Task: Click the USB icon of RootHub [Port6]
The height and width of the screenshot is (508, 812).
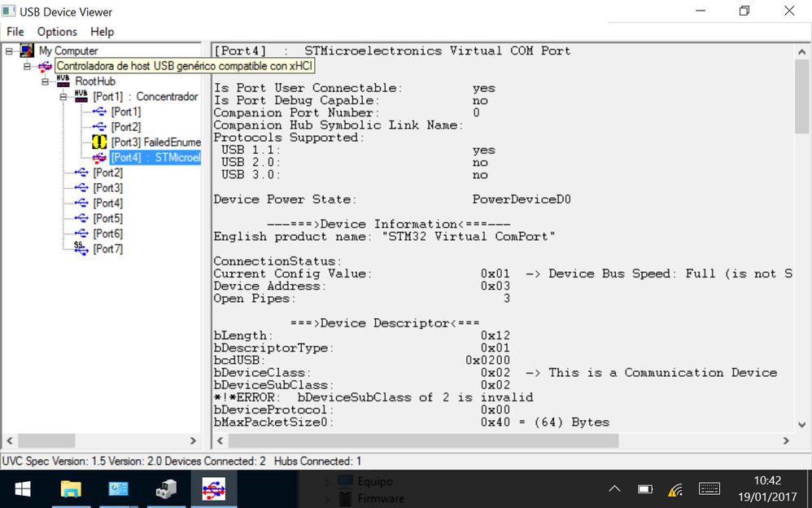Action: tap(81, 234)
